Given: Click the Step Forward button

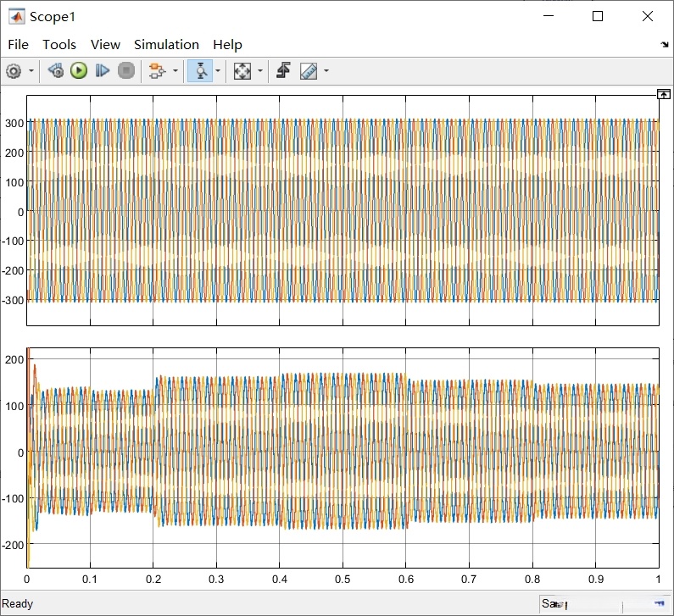Looking at the screenshot, I should tap(103, 71).
